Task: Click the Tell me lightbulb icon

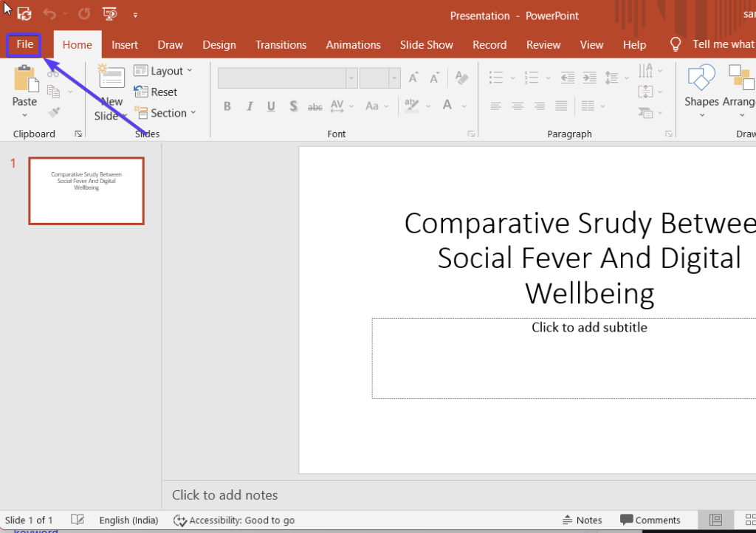Action: (x=676, y=45)
